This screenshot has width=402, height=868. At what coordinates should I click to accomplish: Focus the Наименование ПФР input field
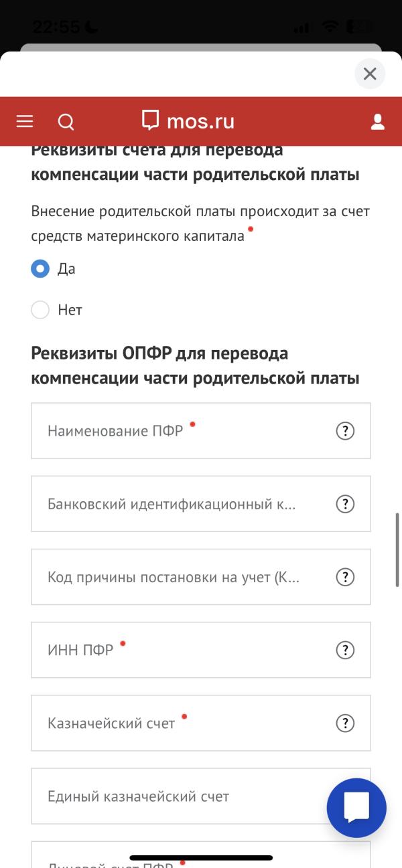point(201,431)
